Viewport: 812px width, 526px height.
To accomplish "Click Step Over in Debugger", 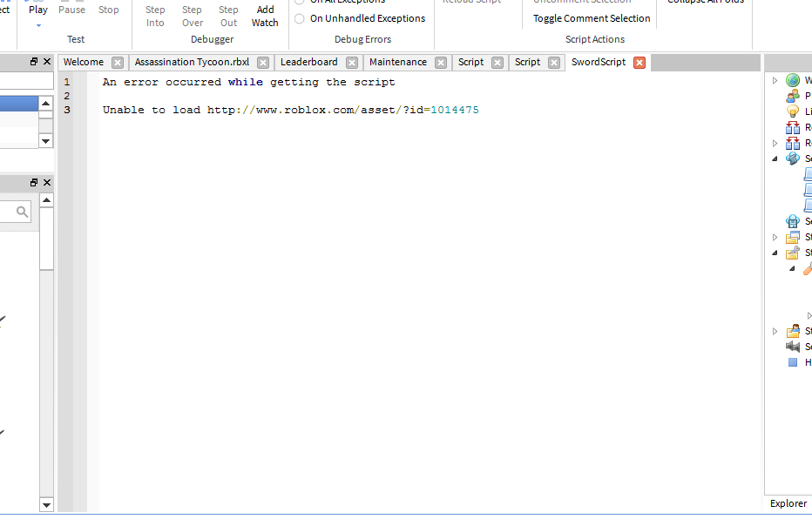I will coord(193,16).
